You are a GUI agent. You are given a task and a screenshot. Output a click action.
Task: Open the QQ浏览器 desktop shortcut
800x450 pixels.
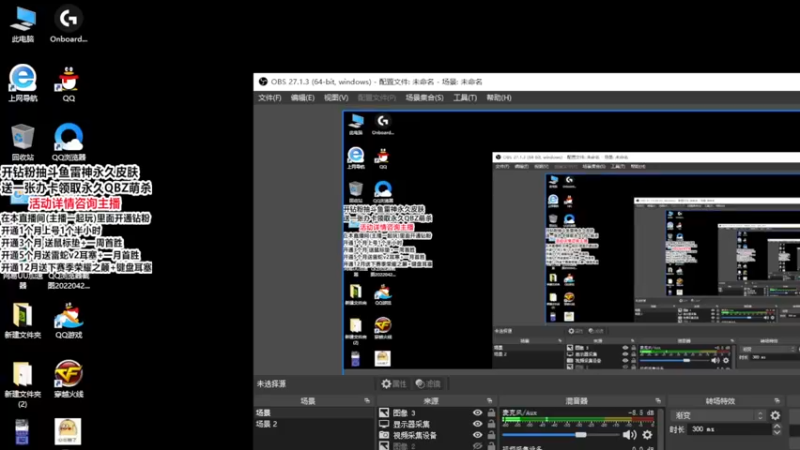[x=68, y=142]
